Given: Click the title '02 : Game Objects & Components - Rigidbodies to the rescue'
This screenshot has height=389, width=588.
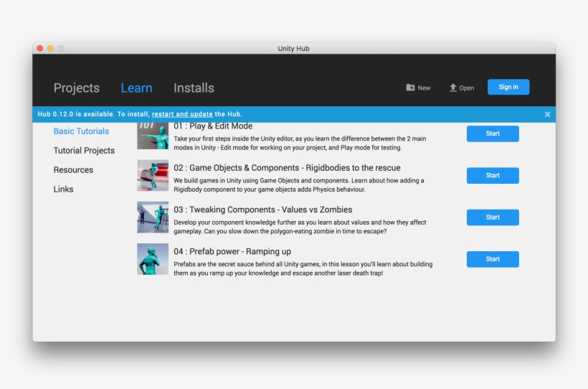Looking at the screenshot, I should tap(287, 168).
